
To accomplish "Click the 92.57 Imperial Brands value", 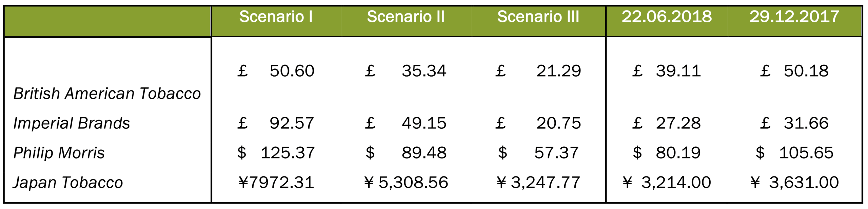I will [x=292, y=123].
